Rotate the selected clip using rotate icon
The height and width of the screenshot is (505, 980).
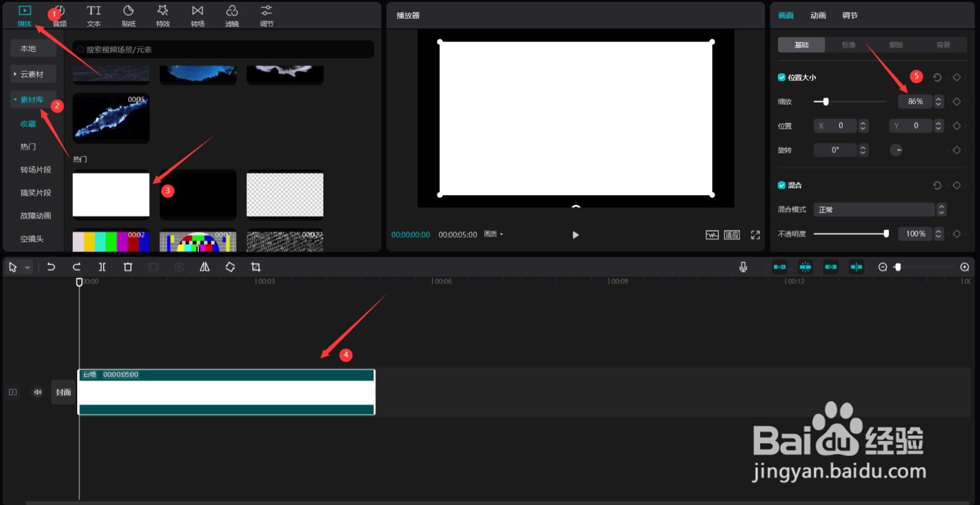[230, 267]
